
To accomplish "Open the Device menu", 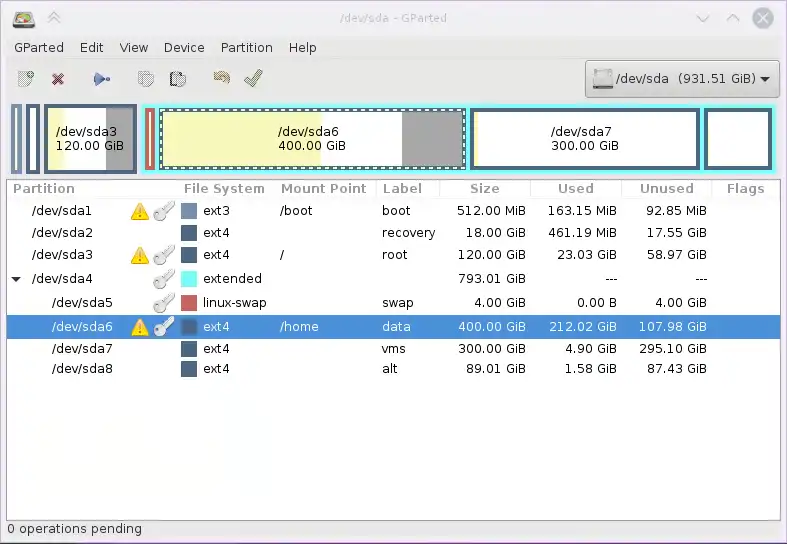I will pos(184,48).
